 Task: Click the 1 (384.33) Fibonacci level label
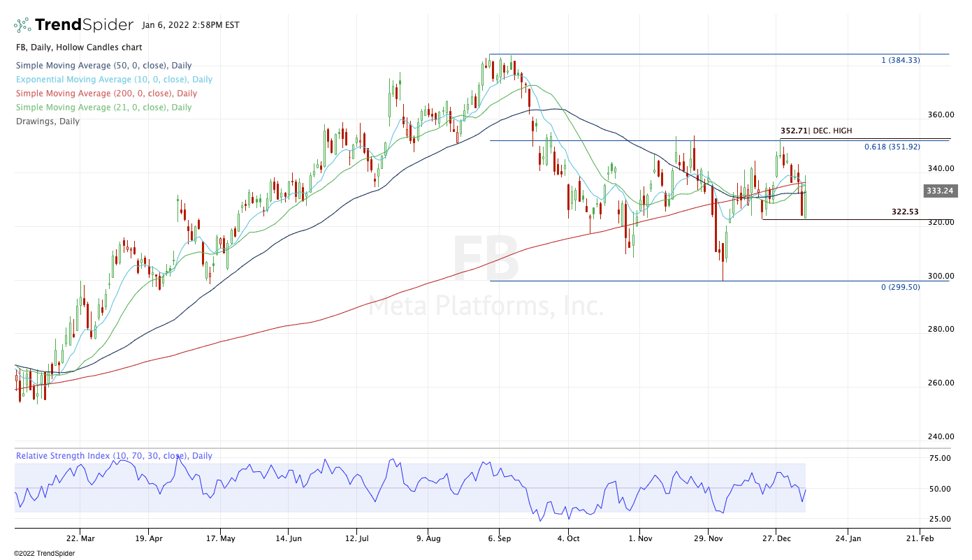pyautogui.click(x=901, y=60)
